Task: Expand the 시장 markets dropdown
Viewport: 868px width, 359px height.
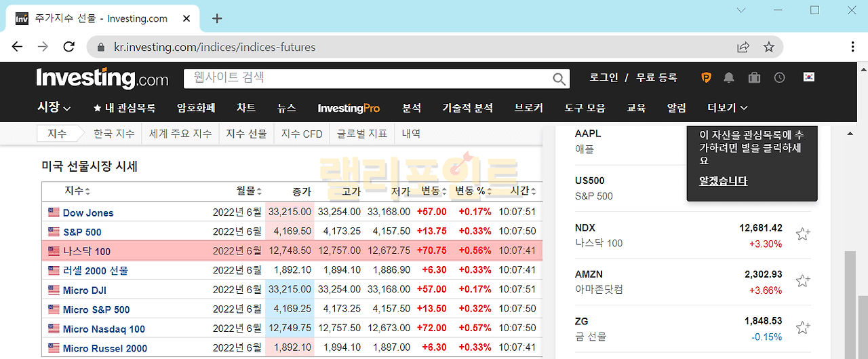Action: (x=54, y=107)
